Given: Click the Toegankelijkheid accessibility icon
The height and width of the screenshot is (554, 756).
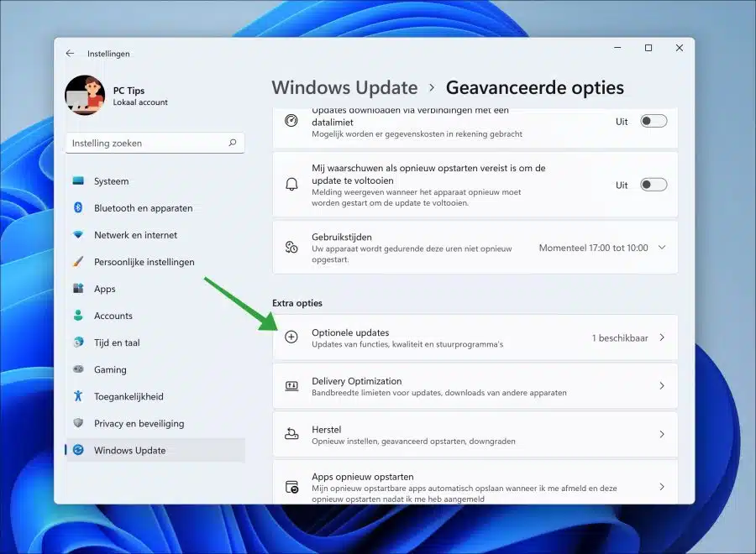Looking at the screenshot, I should 78,396.
